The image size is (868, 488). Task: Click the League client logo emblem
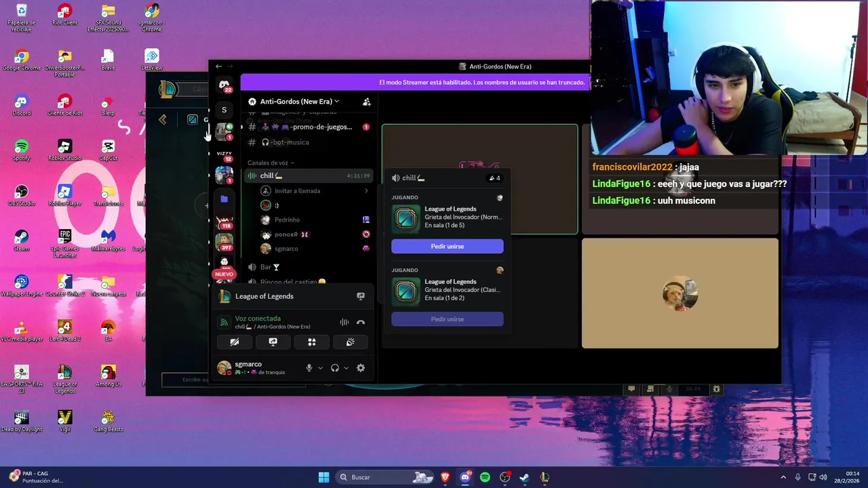click(x=167, y=89)
